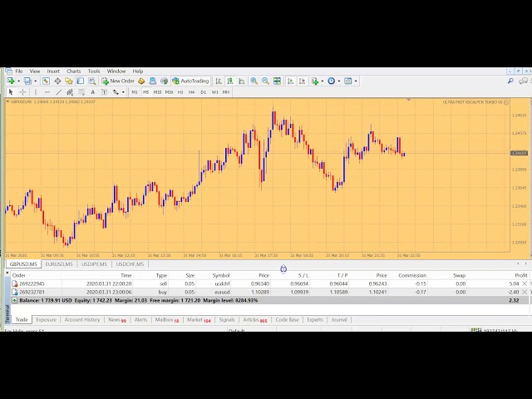Image resolution: width=532 pixels, height=399 pixels.
Task: Select the Text label tool
Action: coord(92,91)
